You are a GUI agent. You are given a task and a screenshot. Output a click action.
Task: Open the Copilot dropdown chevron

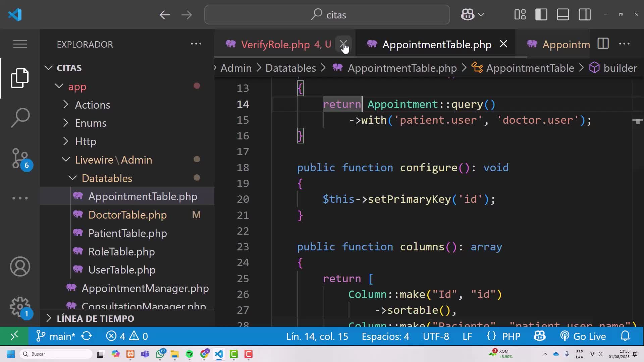[x=481, y=15]
